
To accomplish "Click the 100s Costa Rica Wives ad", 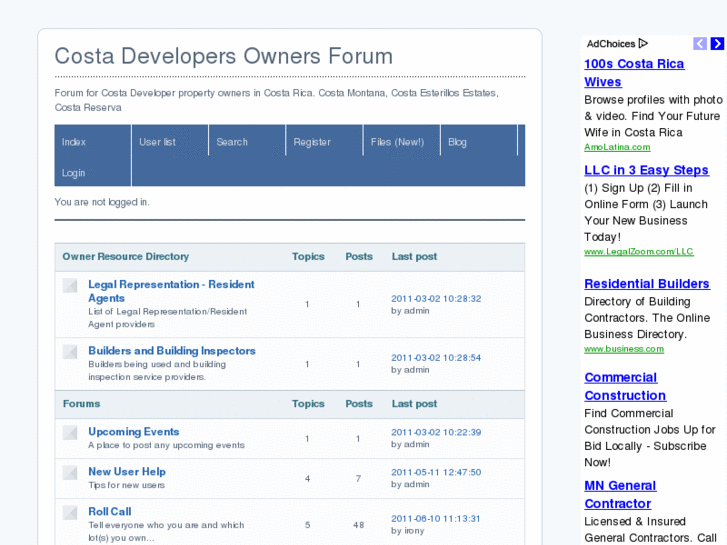I will (x=634, y=73).
